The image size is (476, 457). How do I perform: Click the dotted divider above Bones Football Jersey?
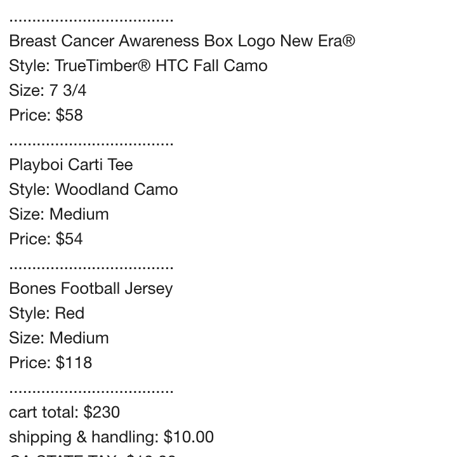pos(91,267)
